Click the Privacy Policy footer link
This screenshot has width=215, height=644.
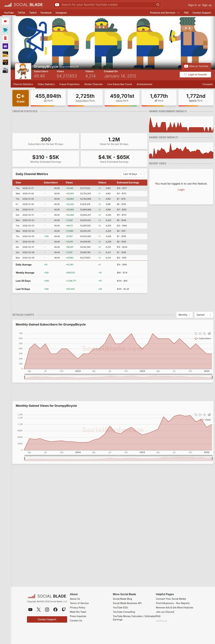tap(78, 608)
